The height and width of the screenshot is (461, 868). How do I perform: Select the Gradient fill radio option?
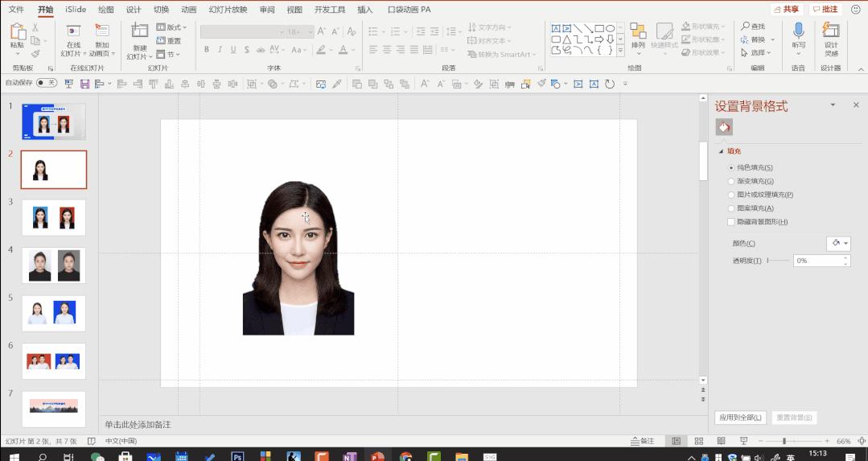click(x=731, y=181)
